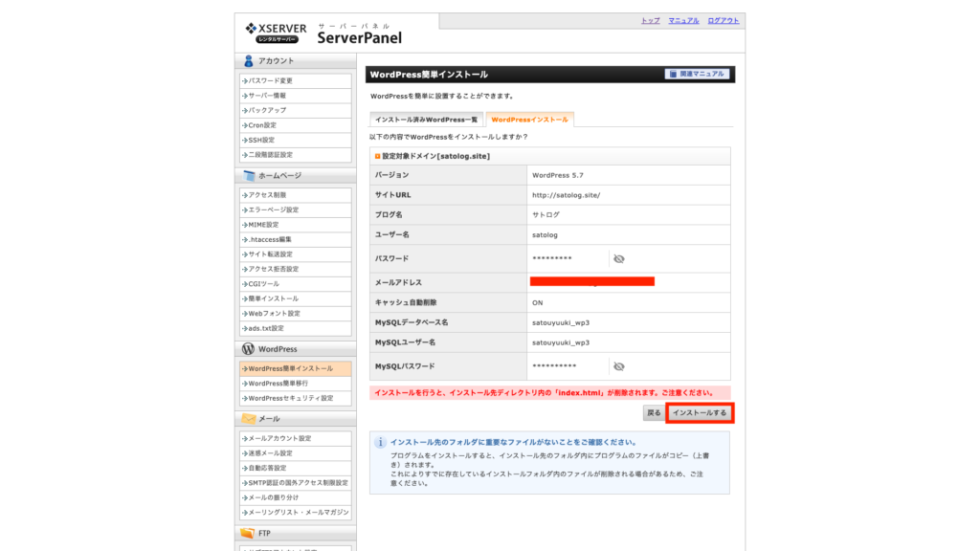Click the username value satolog
Viewport: 980px width, 551px height.
545,235
